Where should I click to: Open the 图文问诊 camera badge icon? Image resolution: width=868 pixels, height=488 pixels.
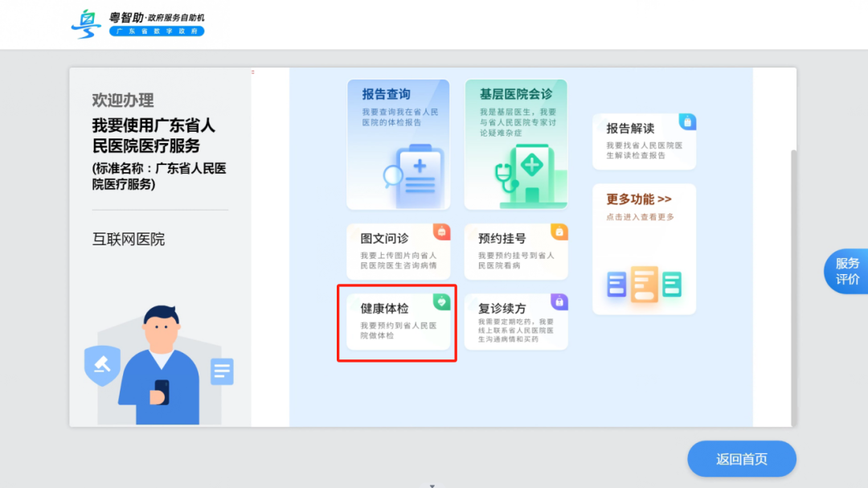[x=440, y=232]
